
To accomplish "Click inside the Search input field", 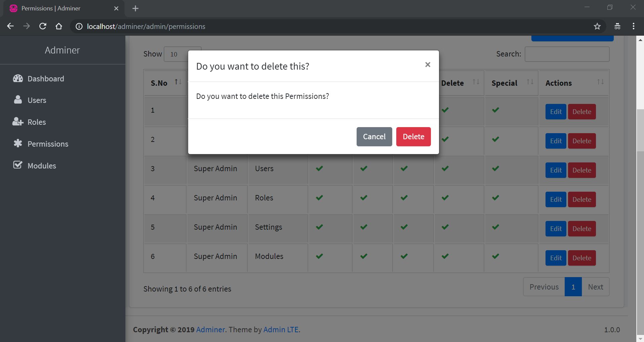I will click(x=567, y=54).
